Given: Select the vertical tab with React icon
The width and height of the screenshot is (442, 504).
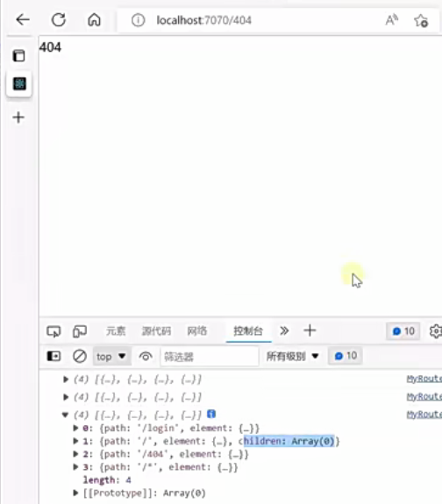Looking at the screenshot, I should pos(19,84).
